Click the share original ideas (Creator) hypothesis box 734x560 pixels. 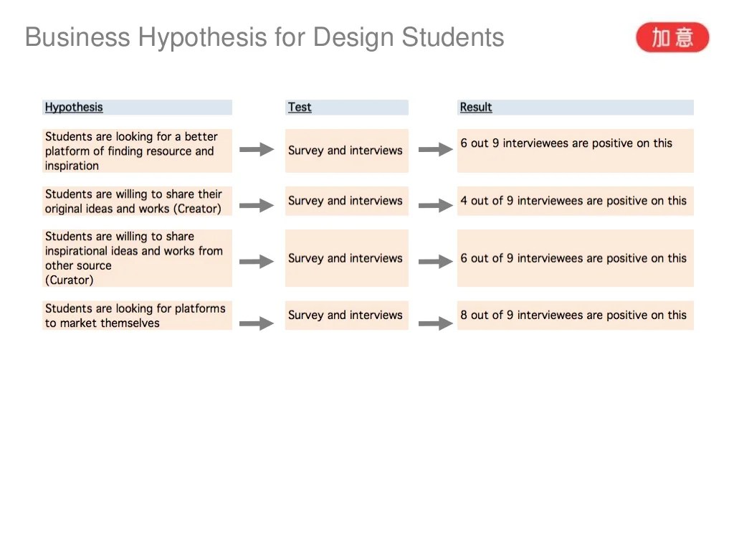point(137,201)
